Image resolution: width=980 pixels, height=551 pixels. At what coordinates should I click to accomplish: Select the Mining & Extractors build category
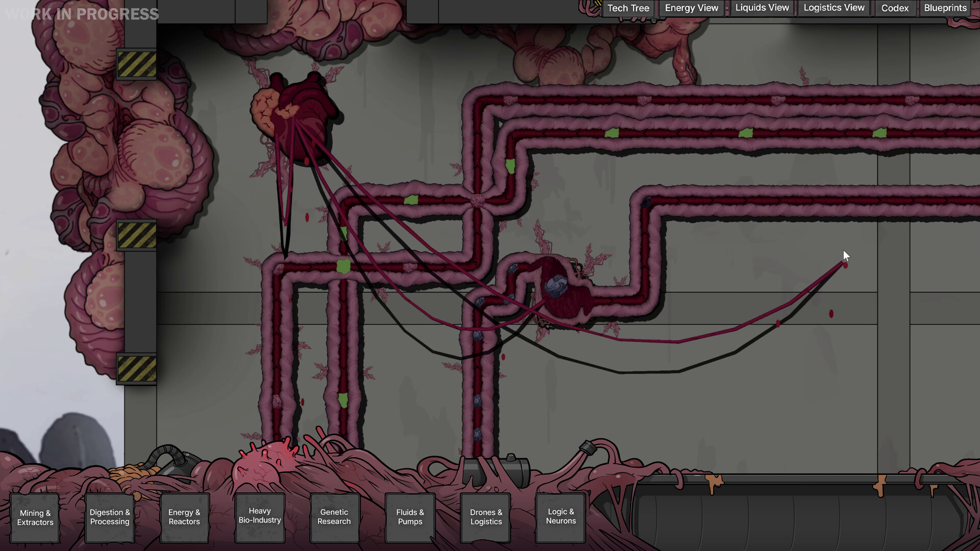pyautogui.click(x=34, y=517)
